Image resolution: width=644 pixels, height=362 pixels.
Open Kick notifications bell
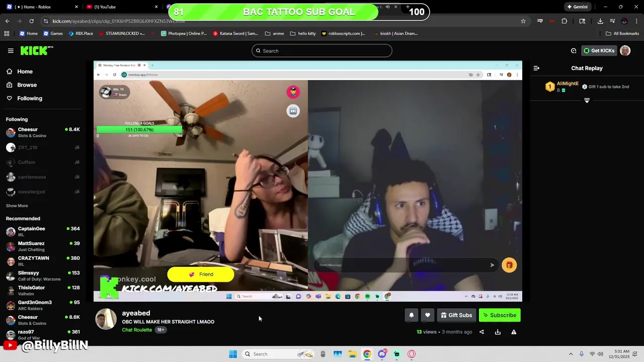[411, 315]
